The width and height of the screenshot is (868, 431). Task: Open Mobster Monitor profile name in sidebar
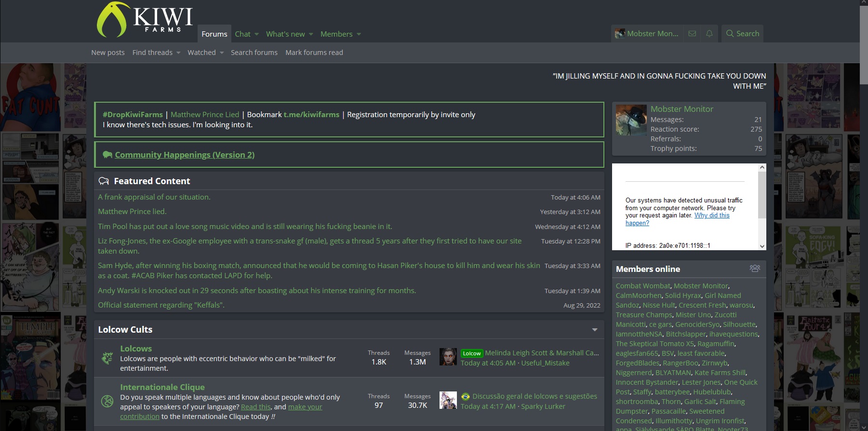click(681, 109)
